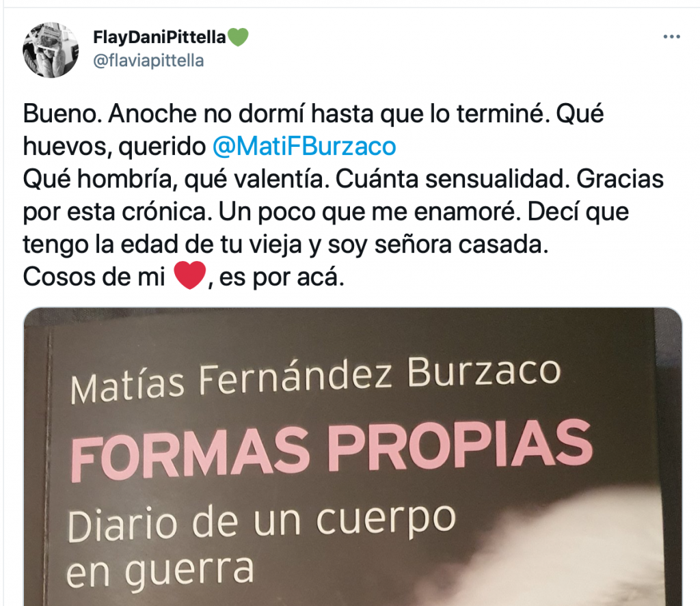Click the green heart emoji beside the name

click(238, 37)
